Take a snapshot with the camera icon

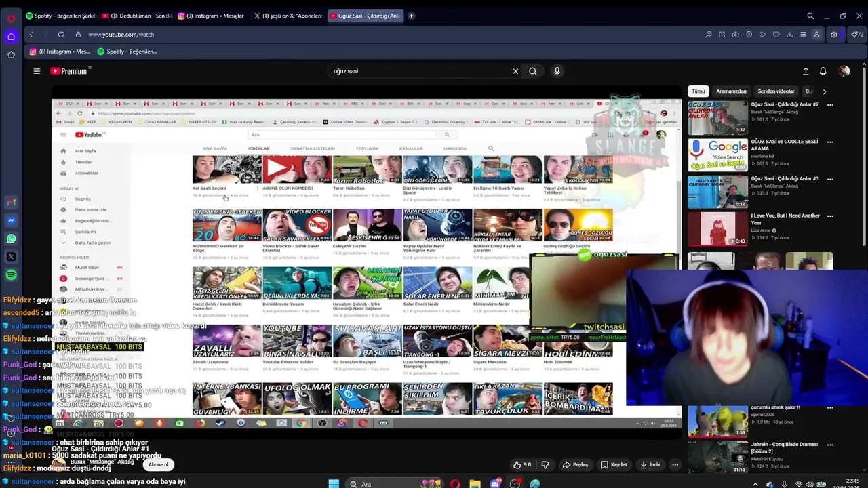(x=736, y=35)
